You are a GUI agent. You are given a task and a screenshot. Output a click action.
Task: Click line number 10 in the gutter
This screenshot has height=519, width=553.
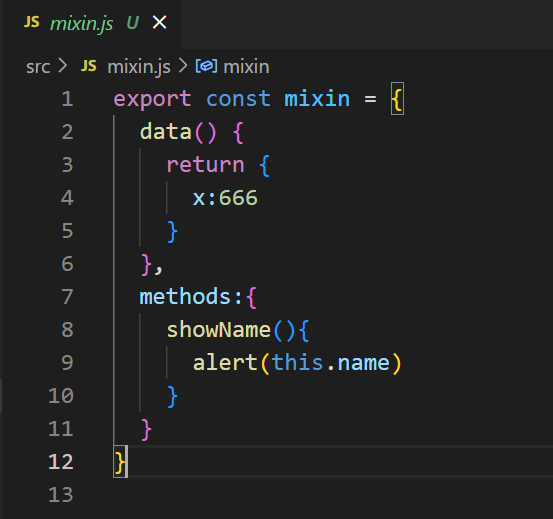coord(61,396)
